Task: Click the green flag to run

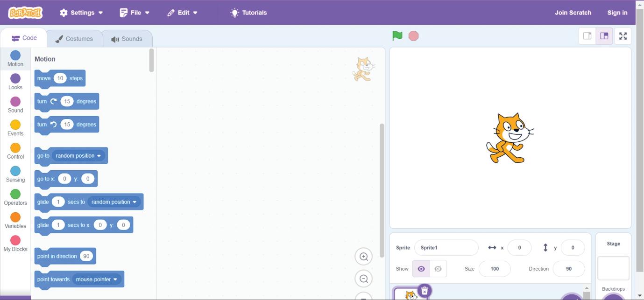Action: (x=397, y=36)
